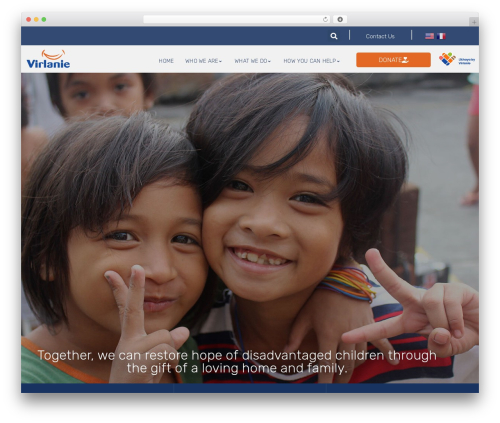Viewport: 500px width, 423px height.
Task: Open the Contact Us link
Action: pyautogui.click(x=380, y=36)
